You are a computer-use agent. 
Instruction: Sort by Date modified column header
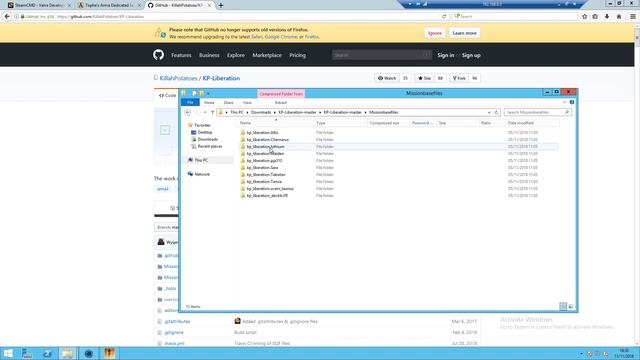coord(520,123)
